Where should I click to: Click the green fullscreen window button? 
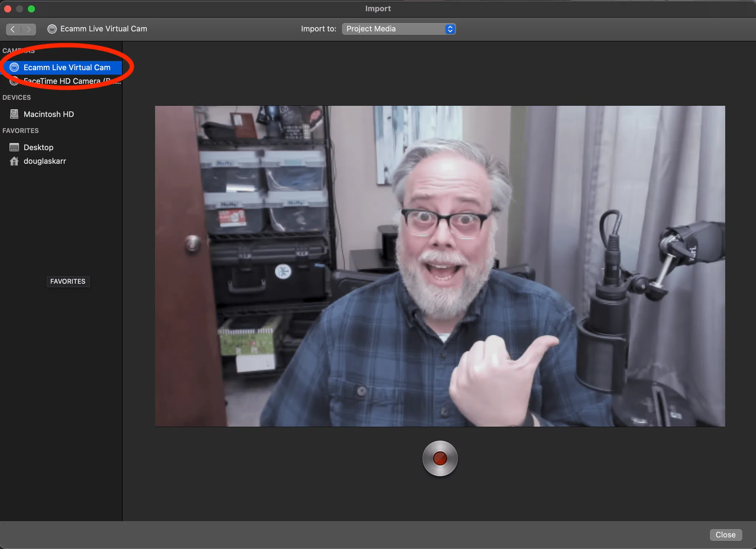31,8
